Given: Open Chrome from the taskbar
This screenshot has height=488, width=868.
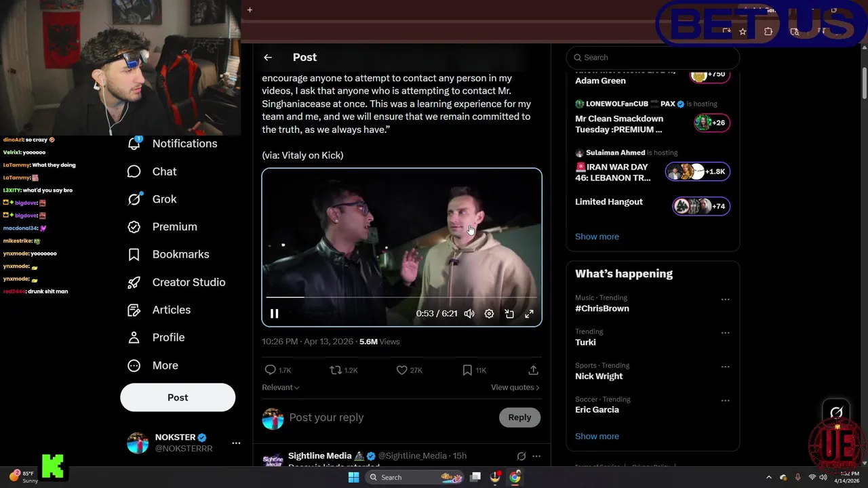Looking at the screenshot, I should [x=515, y=477].
